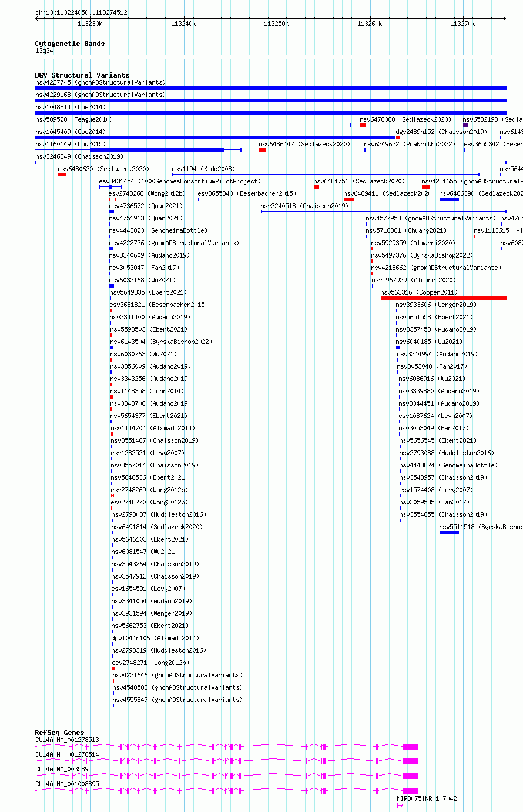This screenshot has height=812, width=523.
Task: Click the 13q34 cytogenetic band label
Action: (x=44, y=51)
